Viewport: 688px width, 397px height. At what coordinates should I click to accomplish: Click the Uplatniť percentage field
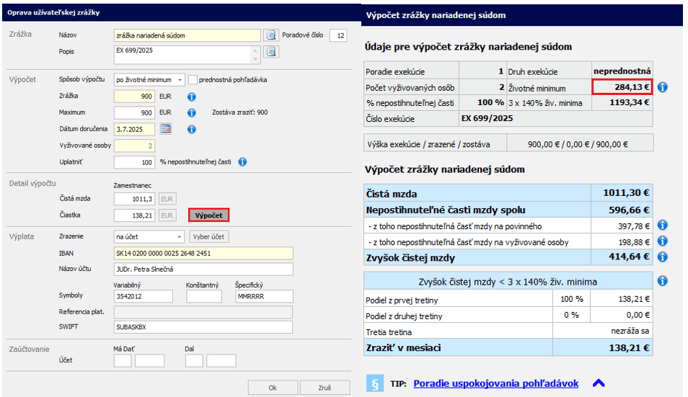click(x=134, y=162)
